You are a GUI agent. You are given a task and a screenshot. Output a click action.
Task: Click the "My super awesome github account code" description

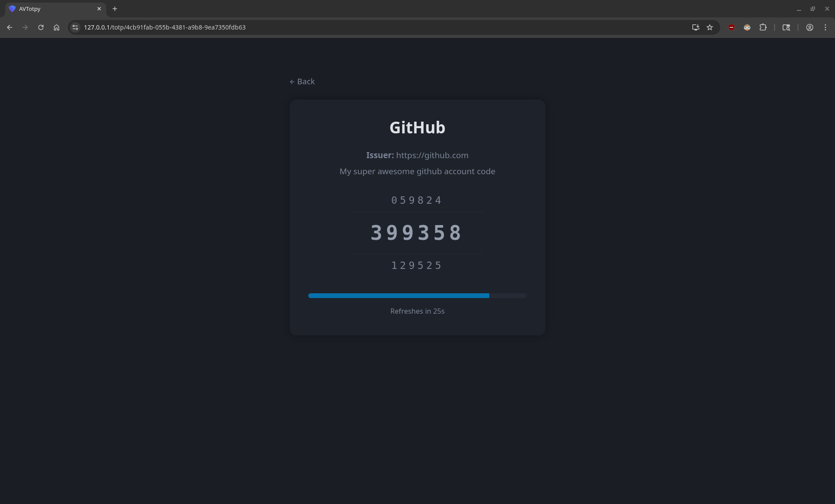pos(417,172)
